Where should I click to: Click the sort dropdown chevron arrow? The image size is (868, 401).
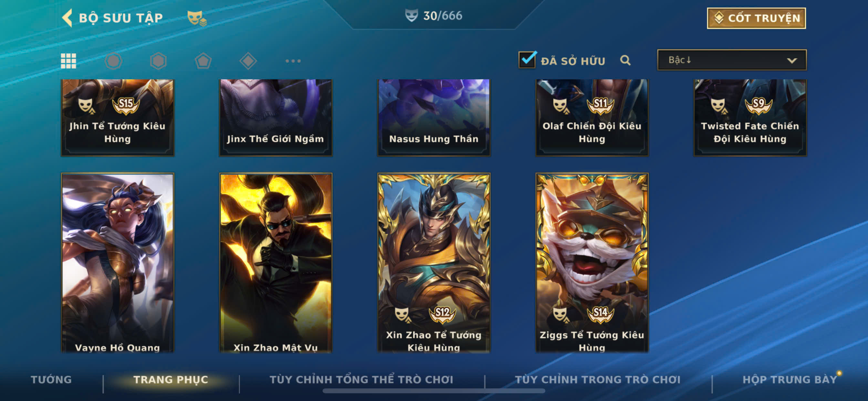(791, 61)
